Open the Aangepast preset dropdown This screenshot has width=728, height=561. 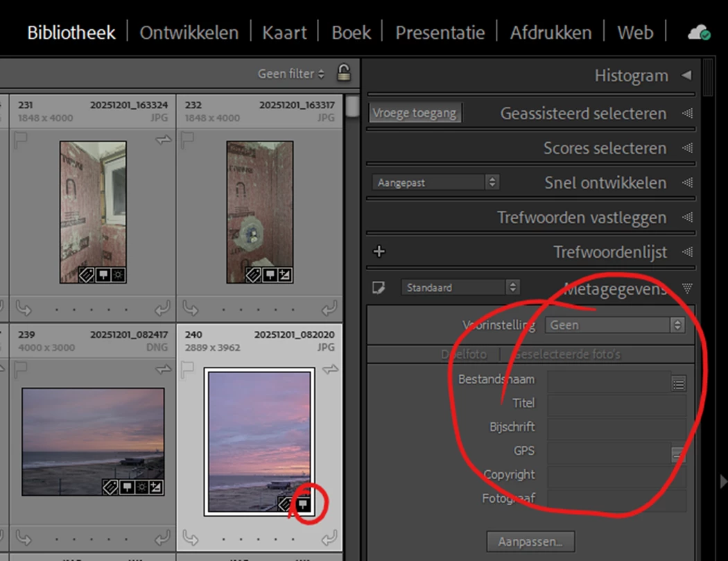pos(435,182)
